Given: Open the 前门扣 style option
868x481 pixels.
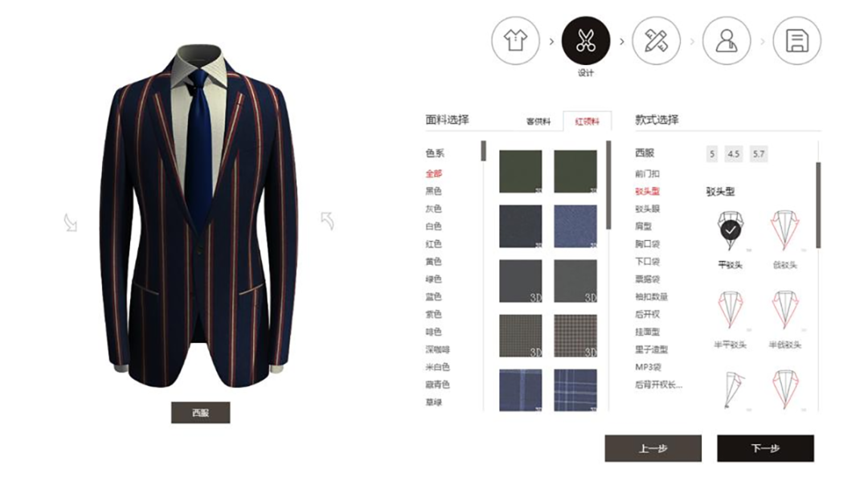Looking at the screenshot, I should (x=647, y=173).
